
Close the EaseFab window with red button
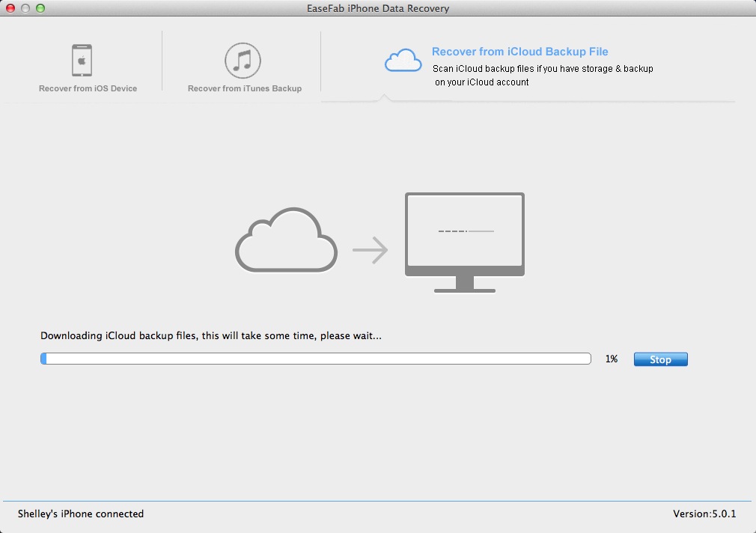(x=10, y=8)
